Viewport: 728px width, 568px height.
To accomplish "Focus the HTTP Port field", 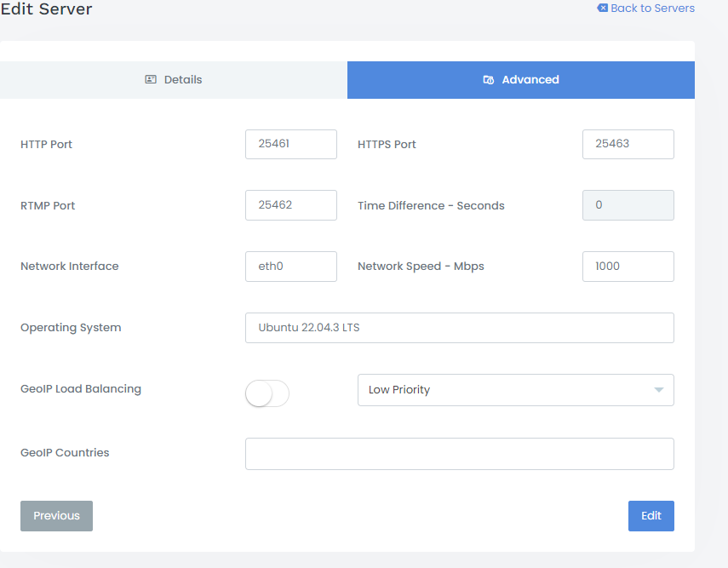I will pos(291,145).
